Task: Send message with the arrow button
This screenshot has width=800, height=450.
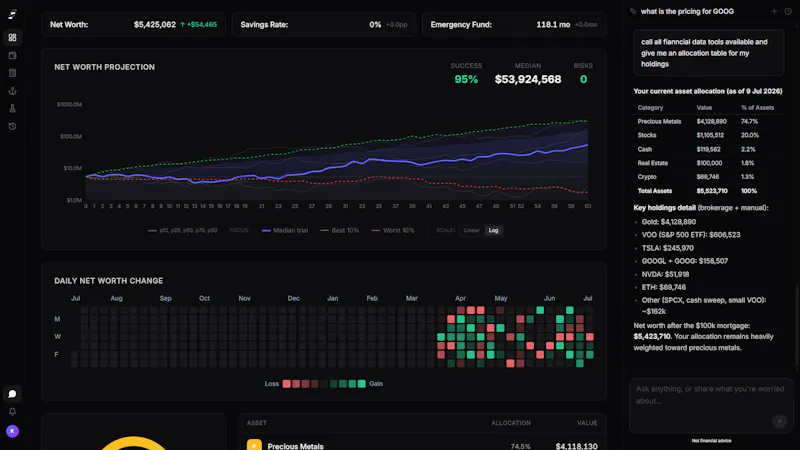Action: [x=779, y=421]
